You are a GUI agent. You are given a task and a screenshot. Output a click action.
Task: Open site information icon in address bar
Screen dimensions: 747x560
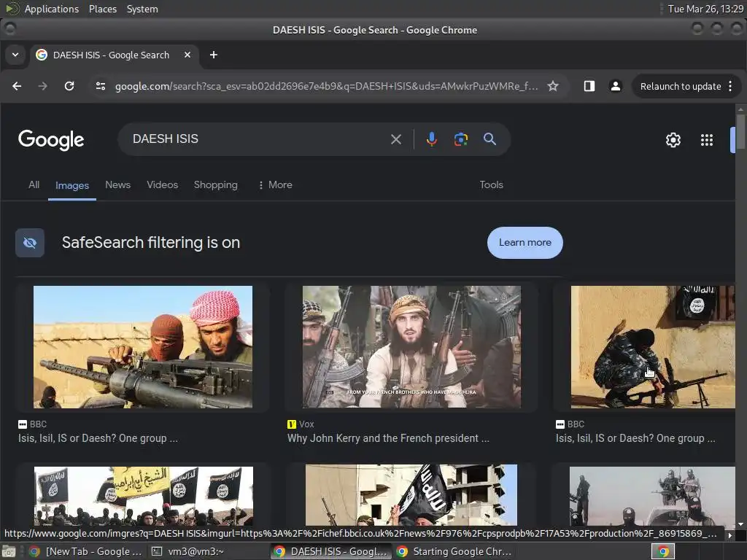(101, 86)
